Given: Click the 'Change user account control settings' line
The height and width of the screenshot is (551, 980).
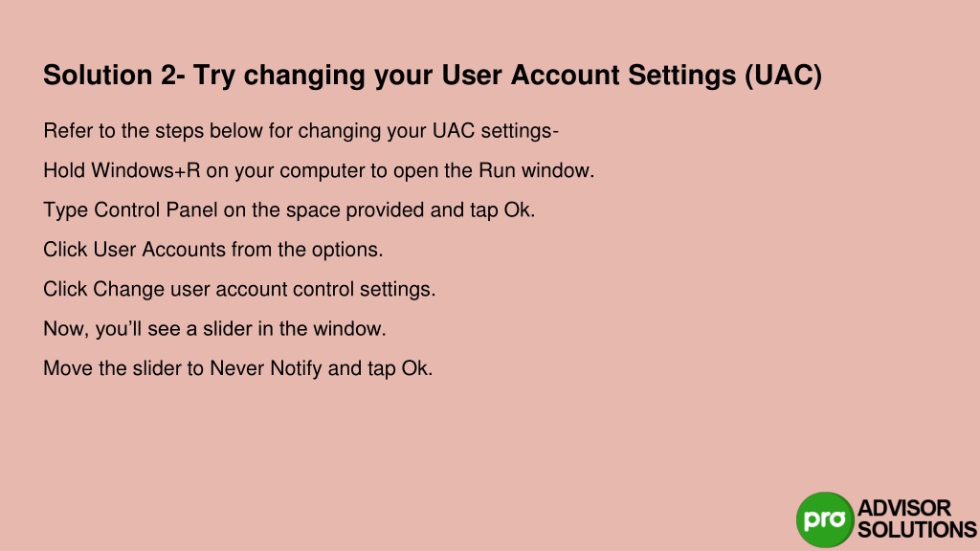Looking at the screenshot, I should [239, 289].
